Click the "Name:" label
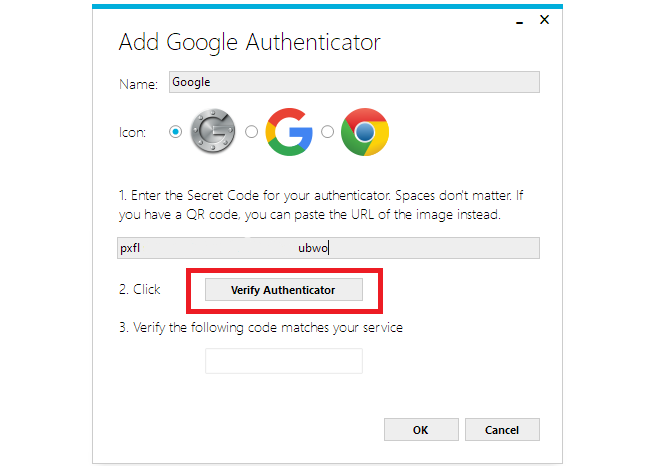The width and height of the screenshot is (659, 466). point(138,85)
